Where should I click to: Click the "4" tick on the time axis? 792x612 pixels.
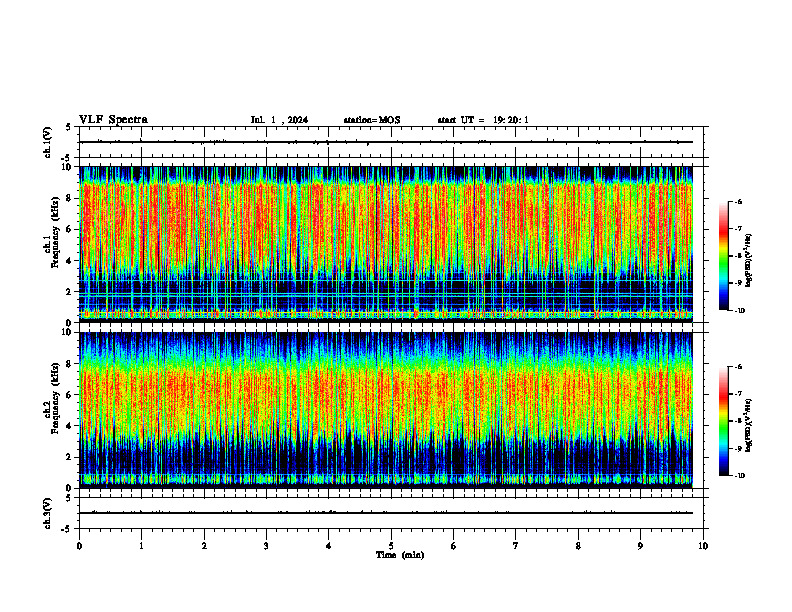pos(329,546)
